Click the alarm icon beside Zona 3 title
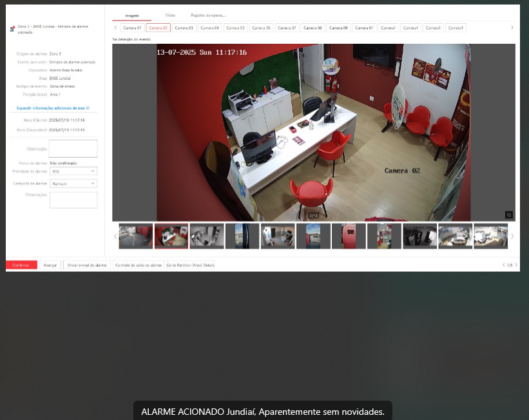Screen dimensions: 529x420 13,29
